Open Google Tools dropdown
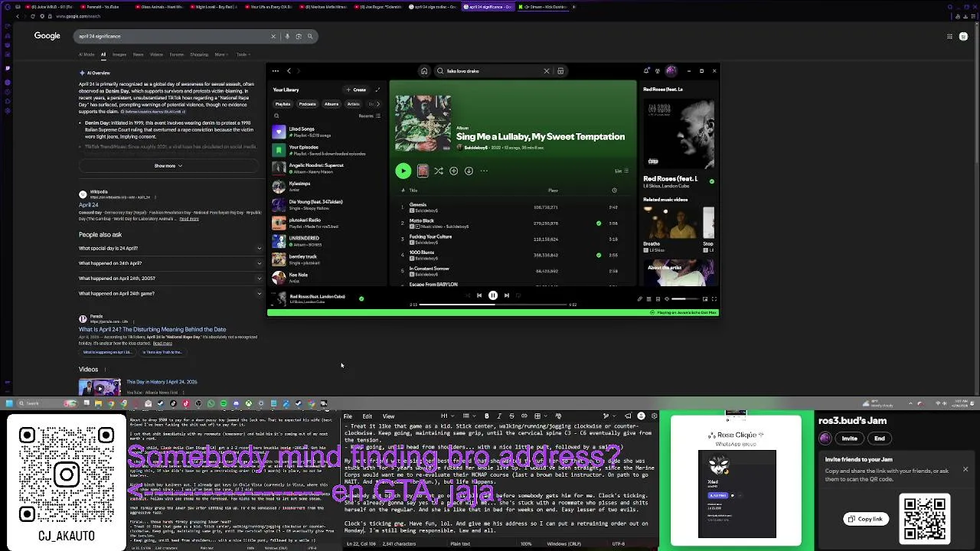Screen dimensions: 980x551 point(243,55)
